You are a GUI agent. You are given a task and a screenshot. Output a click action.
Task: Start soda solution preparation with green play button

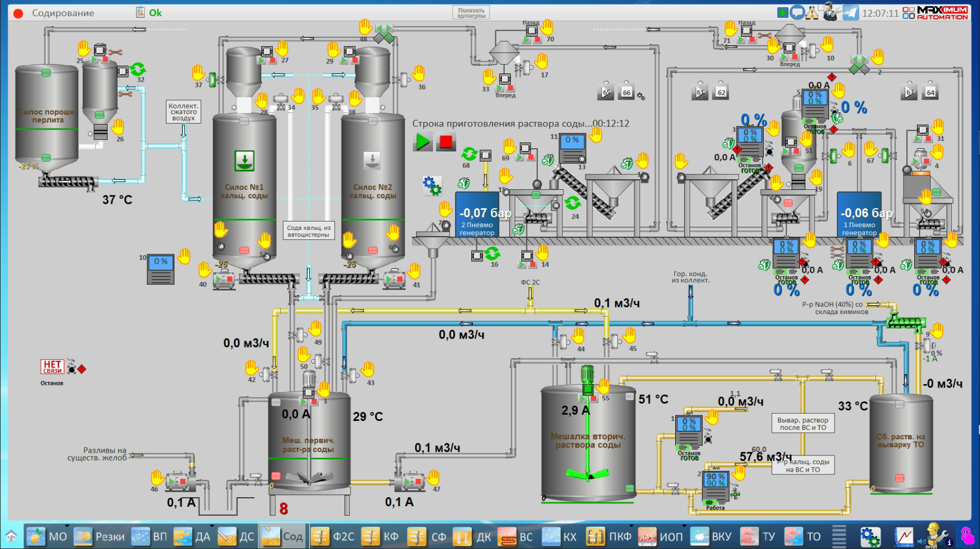(423, 142)
